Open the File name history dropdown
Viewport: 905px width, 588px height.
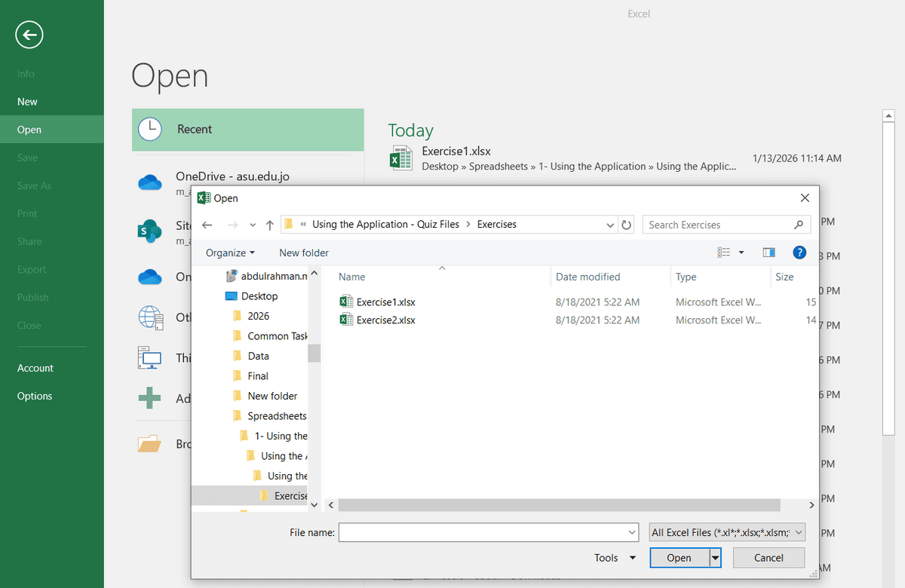pos(632,532)
